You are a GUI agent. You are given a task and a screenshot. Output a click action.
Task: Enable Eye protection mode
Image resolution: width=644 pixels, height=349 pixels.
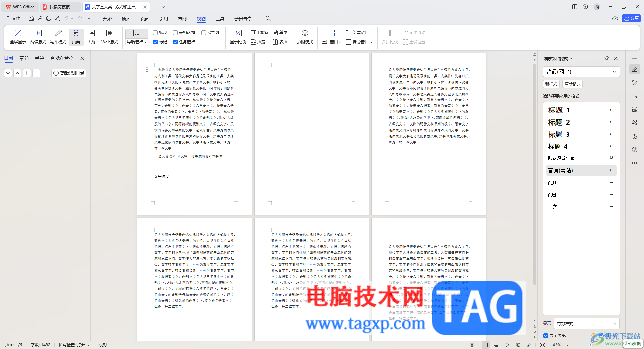tap(305, 37)
